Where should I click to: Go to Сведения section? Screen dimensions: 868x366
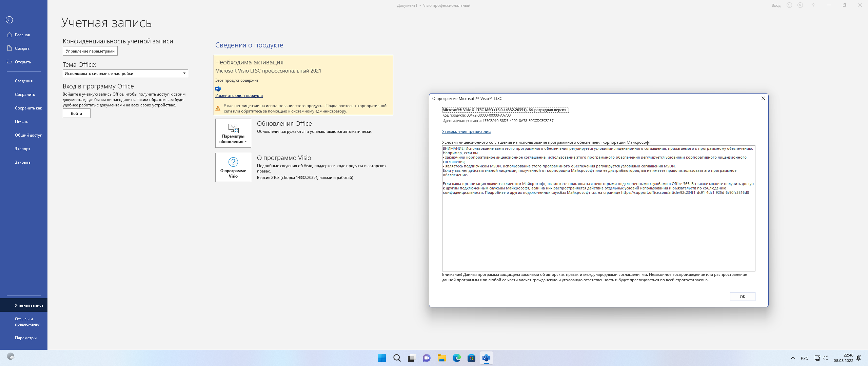24,81
